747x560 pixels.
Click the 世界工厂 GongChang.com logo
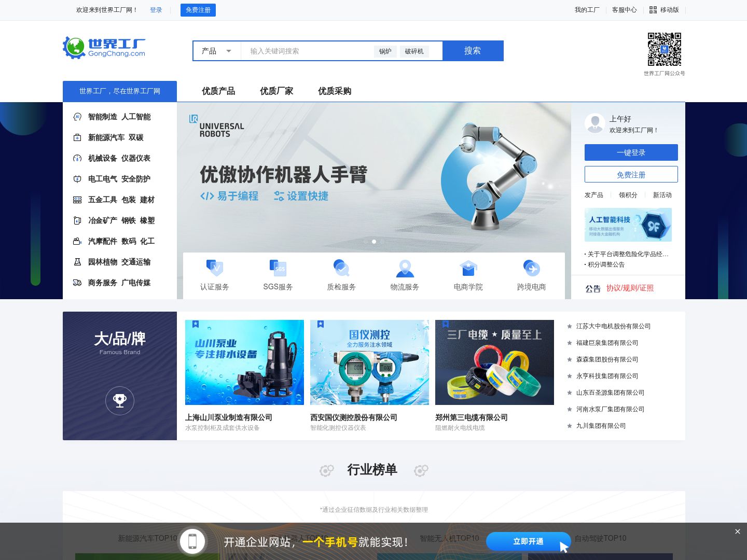[104, 47]
